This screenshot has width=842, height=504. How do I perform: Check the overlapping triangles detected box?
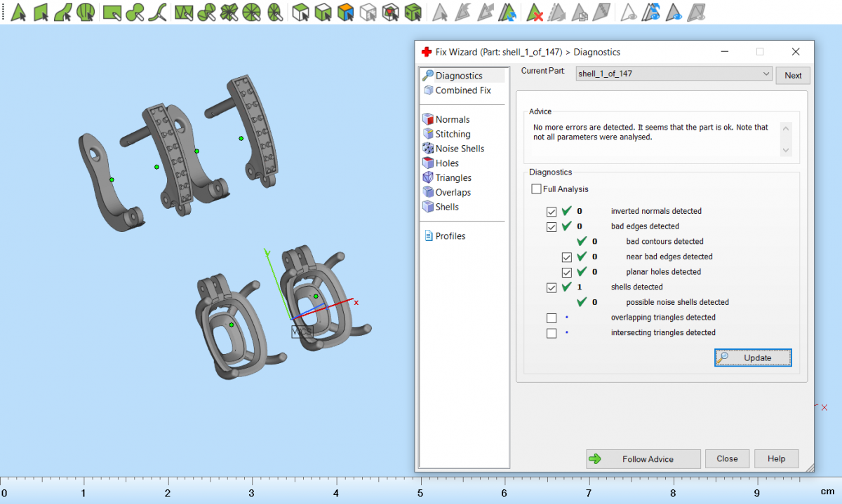coord(552,318)
